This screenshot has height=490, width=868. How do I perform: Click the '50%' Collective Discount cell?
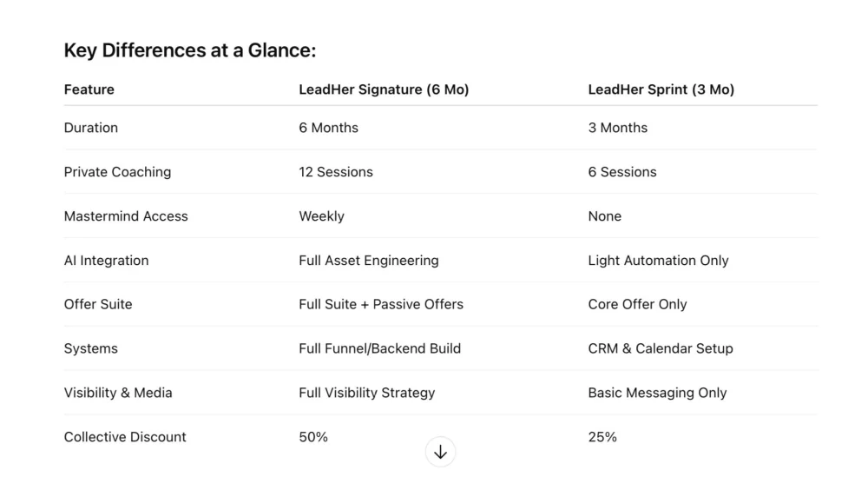pyautogui.click(x=313, y=437)
